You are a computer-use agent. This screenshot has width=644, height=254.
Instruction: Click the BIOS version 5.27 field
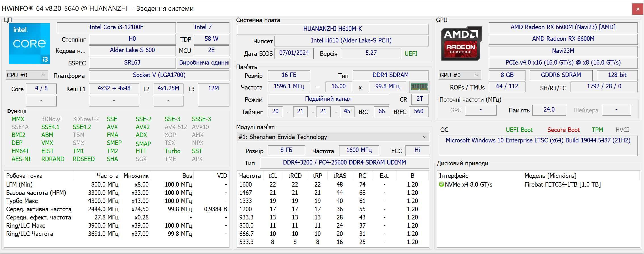coord(371,53)
